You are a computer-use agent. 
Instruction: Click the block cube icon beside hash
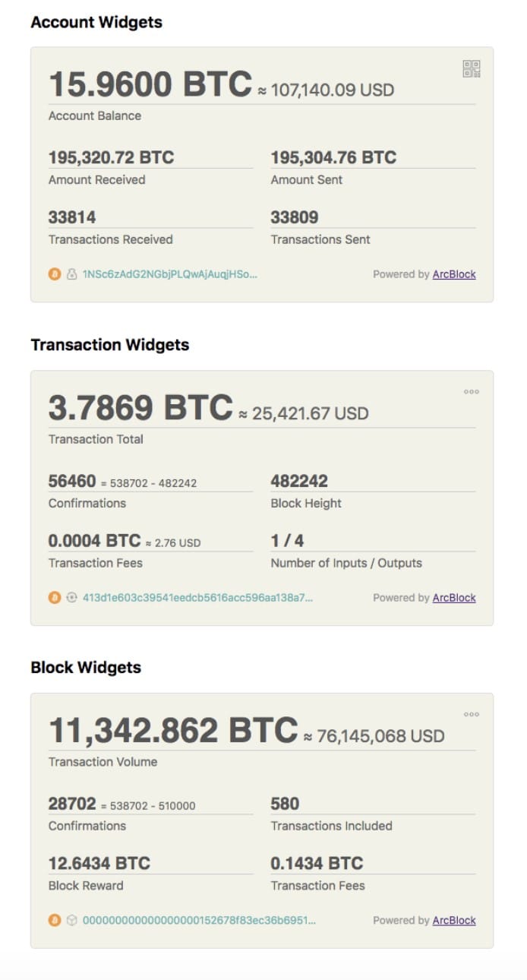[72, 921]
